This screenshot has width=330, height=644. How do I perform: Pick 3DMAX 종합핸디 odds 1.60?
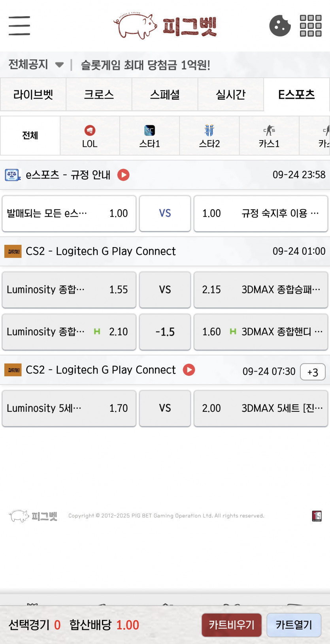tap(261, 332)
